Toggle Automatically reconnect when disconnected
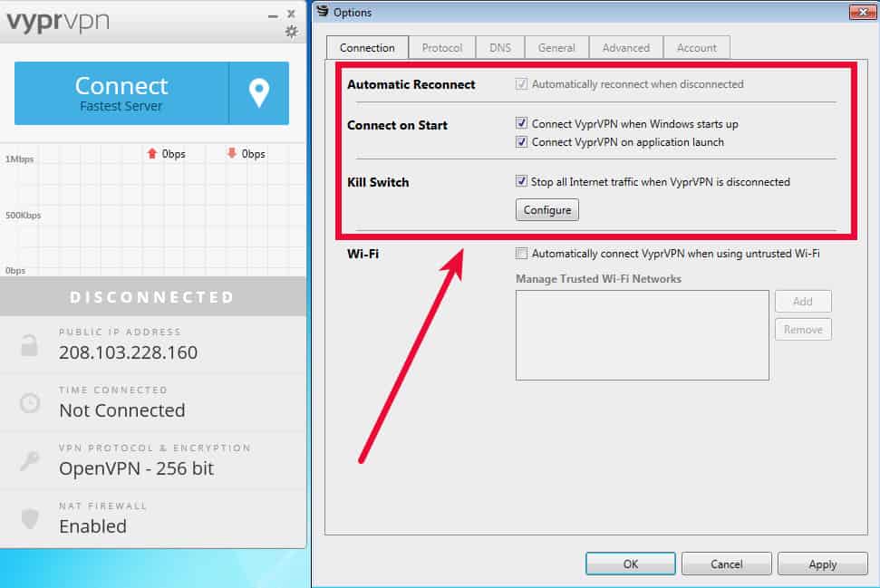The width and height of the screenshot is (880, 588). 521,84
